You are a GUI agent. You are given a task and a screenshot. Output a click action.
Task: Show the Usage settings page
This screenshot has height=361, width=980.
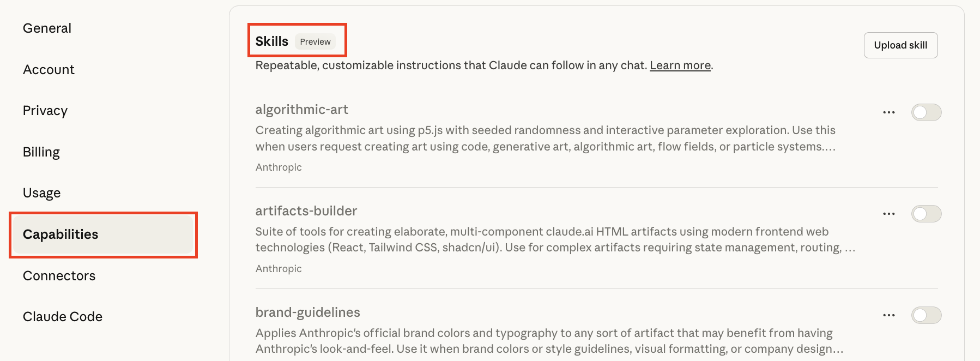click(x=42, y=193)
